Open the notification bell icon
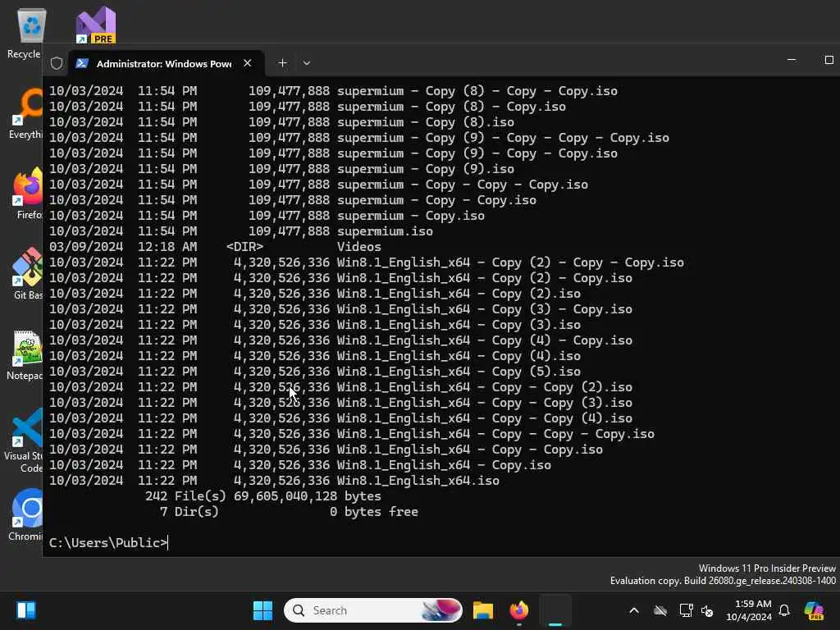The height and width of the screenshot is (630, 840). point(784,610)
